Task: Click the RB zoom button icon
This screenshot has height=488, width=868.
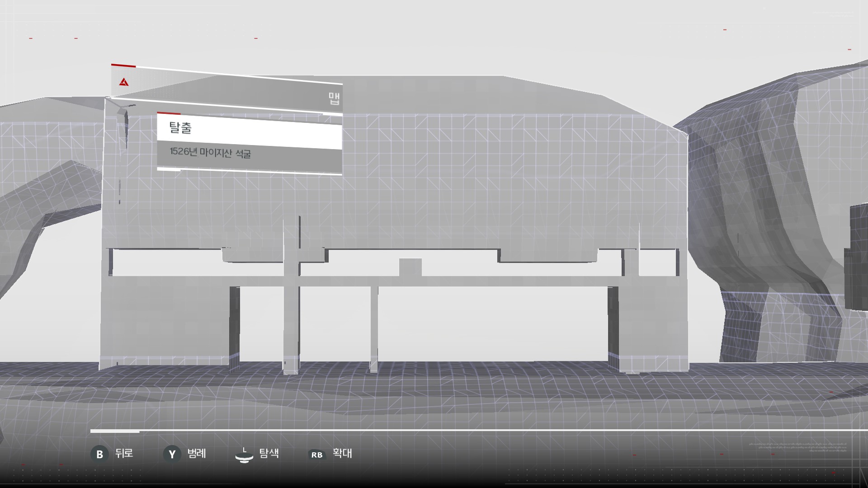Action: click(317, 455)
